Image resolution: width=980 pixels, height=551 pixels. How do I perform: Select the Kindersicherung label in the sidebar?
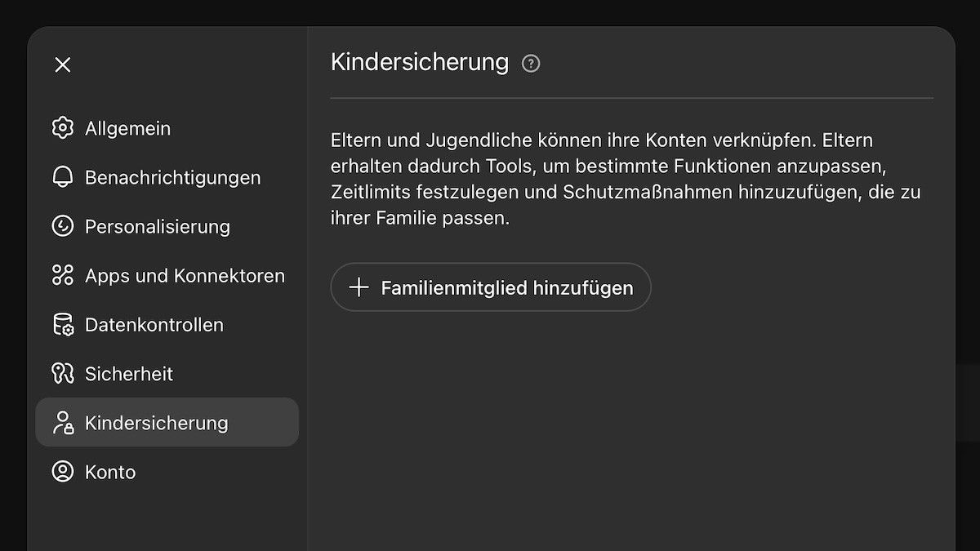click(156, 423)
